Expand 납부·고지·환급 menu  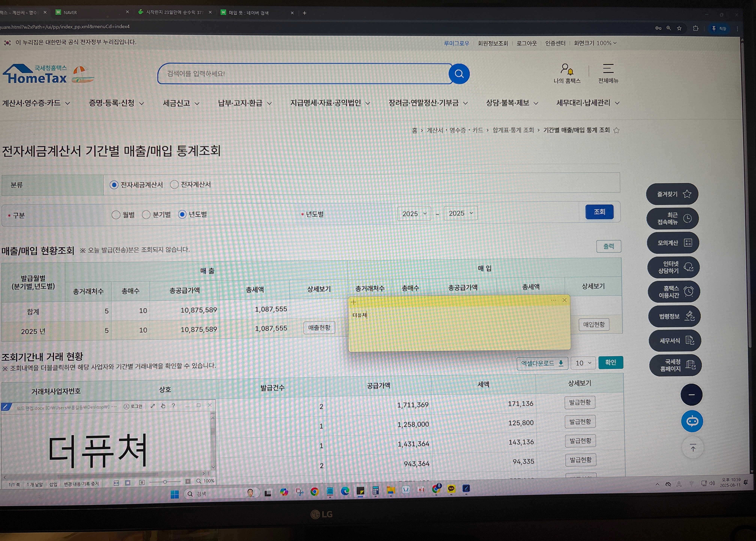pos(244,103)
